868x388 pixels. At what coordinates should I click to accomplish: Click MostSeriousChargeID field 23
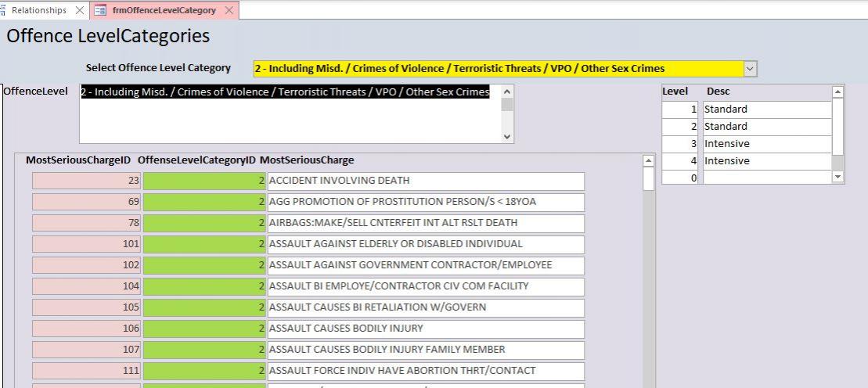[86, 181]
